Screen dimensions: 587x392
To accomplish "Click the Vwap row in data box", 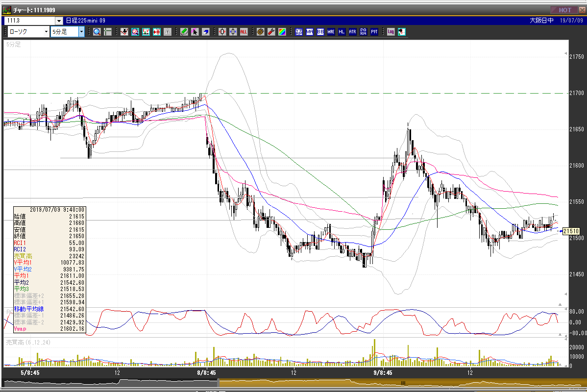I will pos(49,329).
